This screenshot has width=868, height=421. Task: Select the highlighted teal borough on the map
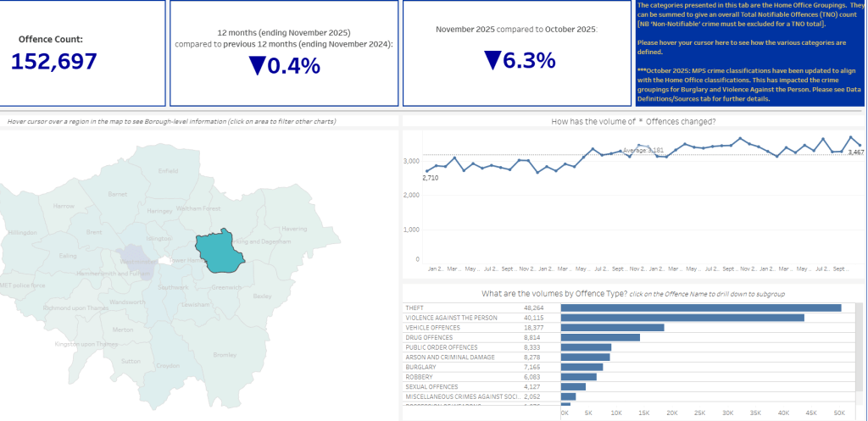click(x=220, y=251)
